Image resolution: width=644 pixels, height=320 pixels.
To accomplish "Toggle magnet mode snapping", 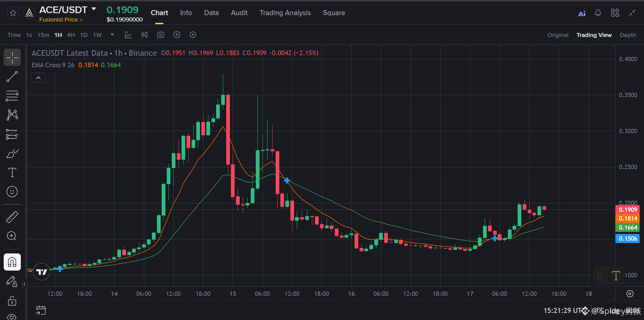I will [12, 262].
